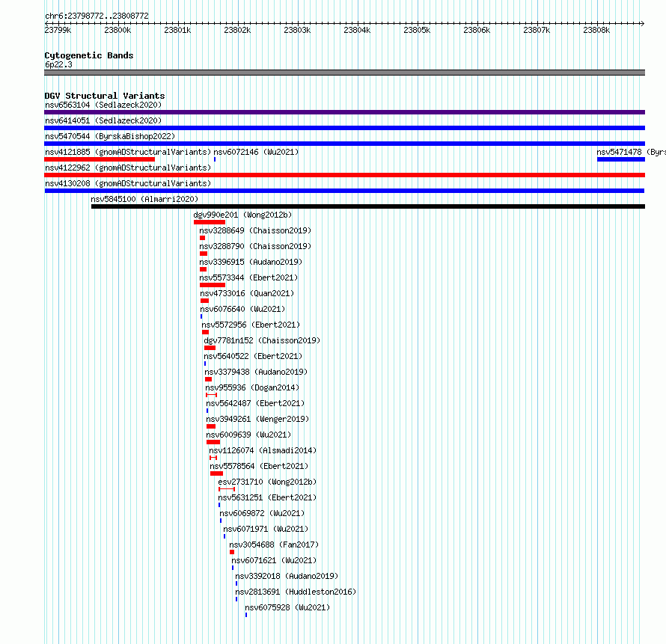Select the red dgv7781n152 variant bar
This screenshot has height=644, width=666.
click(x=210, y=348)
